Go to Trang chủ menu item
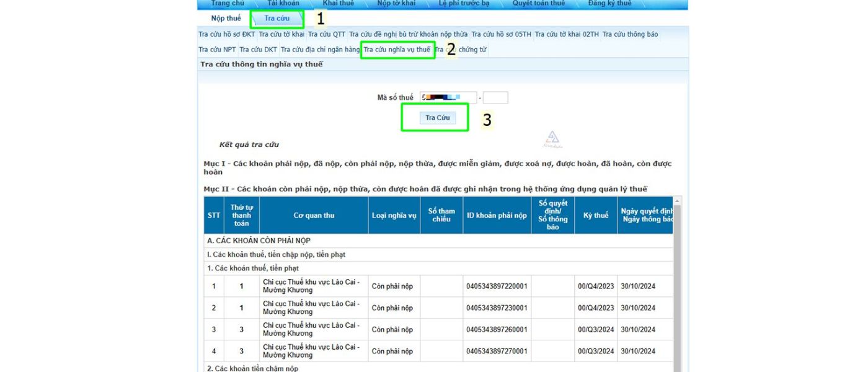This screenshot has height=372, width=868. point(228,4)
